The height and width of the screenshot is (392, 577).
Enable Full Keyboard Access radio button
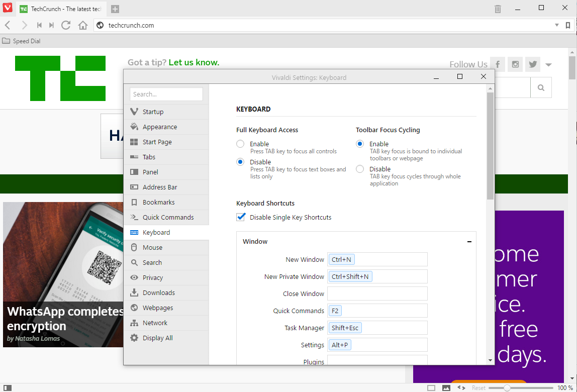tap(240, 144)
